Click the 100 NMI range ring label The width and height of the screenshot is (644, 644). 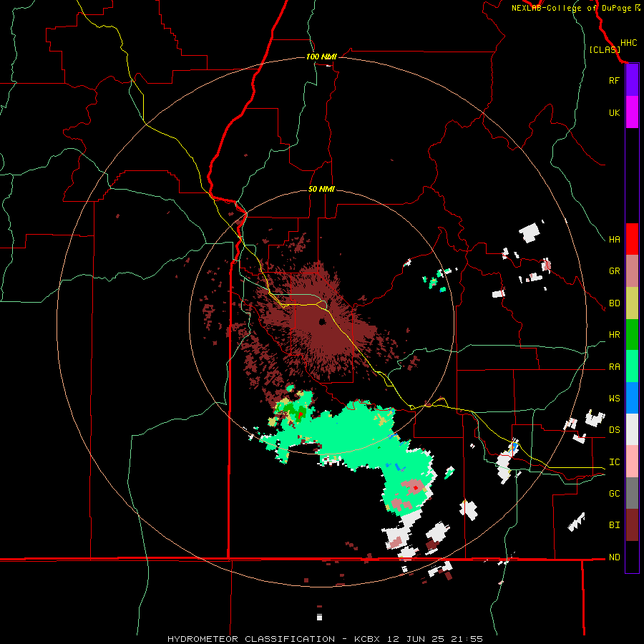click(321, 57)
